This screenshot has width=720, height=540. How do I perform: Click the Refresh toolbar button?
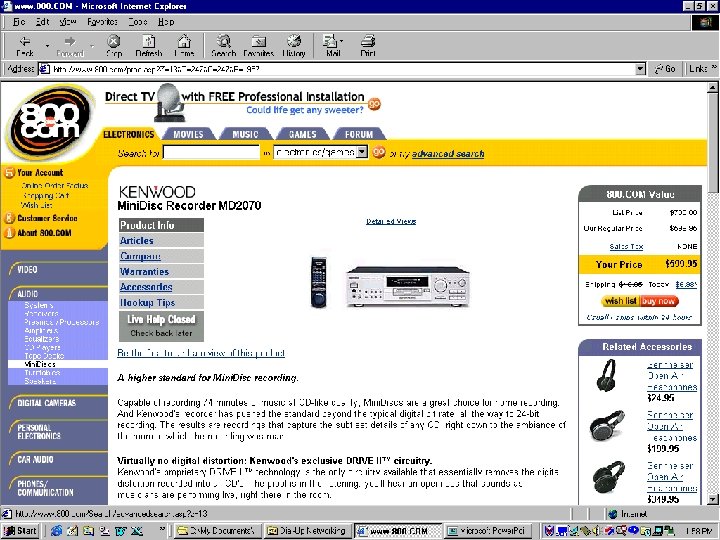149,46
